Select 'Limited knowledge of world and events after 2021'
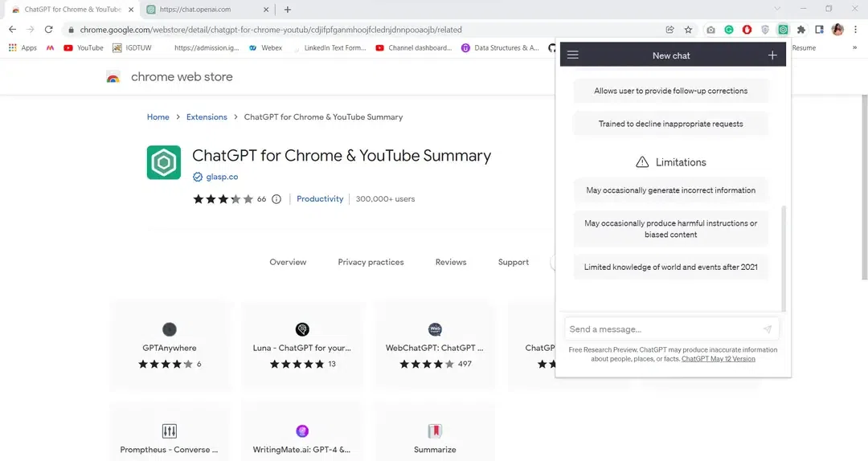 coord(671,267)
